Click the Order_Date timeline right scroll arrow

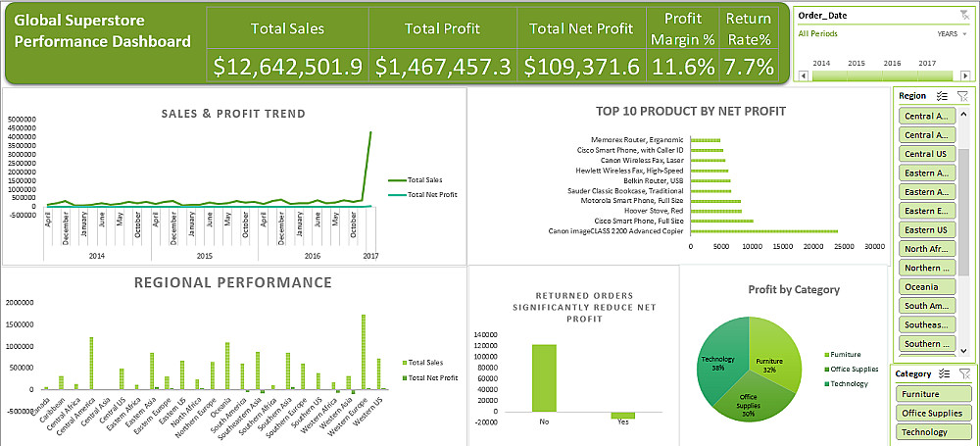[x=965, y=75]
